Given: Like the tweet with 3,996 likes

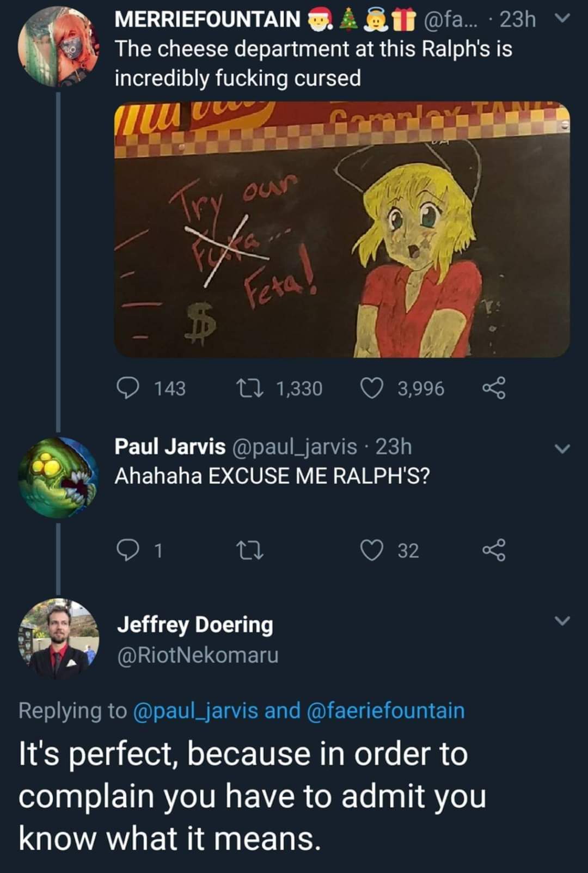Looking at the screenshot, I should (x=372, y=388).
